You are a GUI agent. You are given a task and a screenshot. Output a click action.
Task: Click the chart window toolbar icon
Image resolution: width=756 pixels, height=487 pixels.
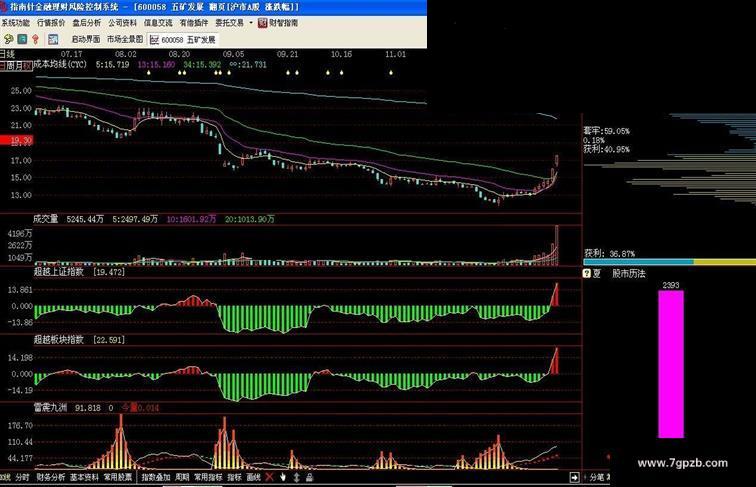53,39
